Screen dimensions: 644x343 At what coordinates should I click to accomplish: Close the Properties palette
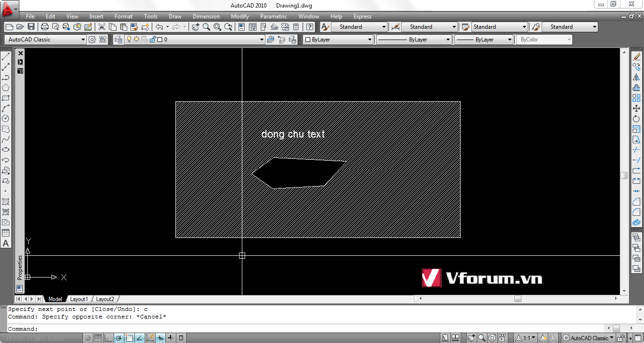[20, 54]
